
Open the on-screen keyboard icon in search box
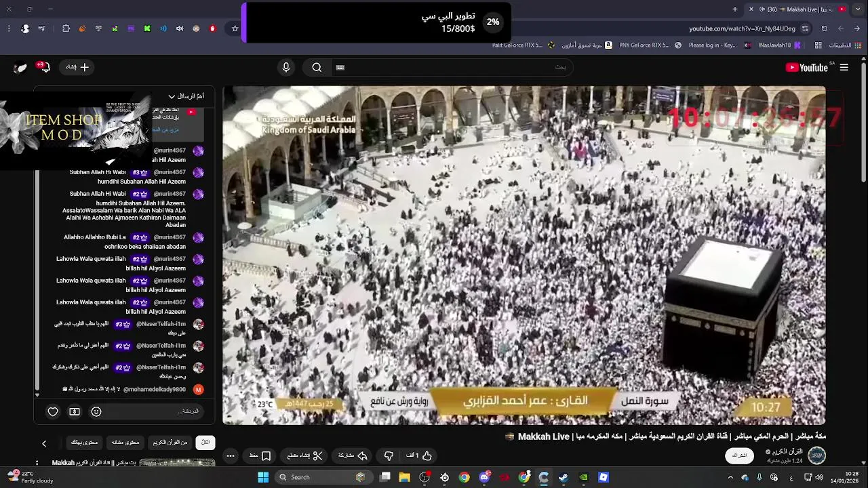pos(340,67)
